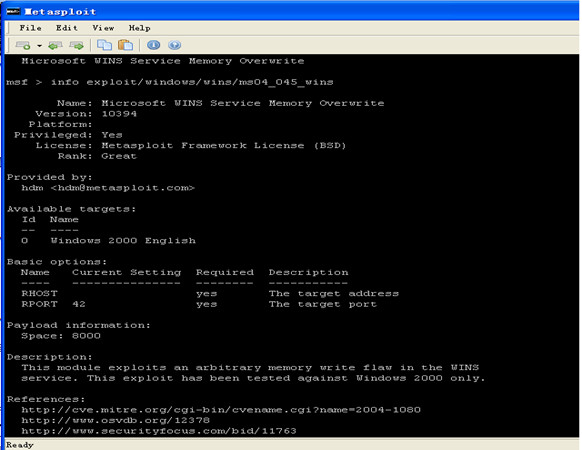Open the Help menu

coord(140,28)
